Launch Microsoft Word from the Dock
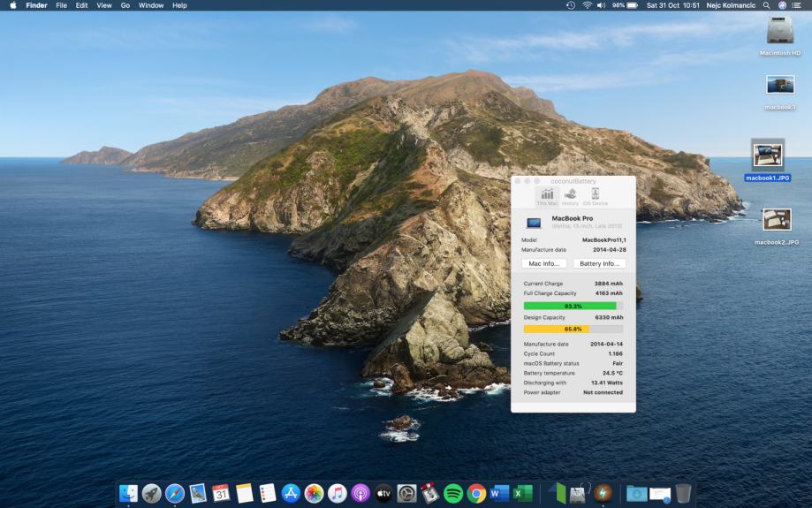The height and width of the screenshot is (508, 812). [499, 493]
